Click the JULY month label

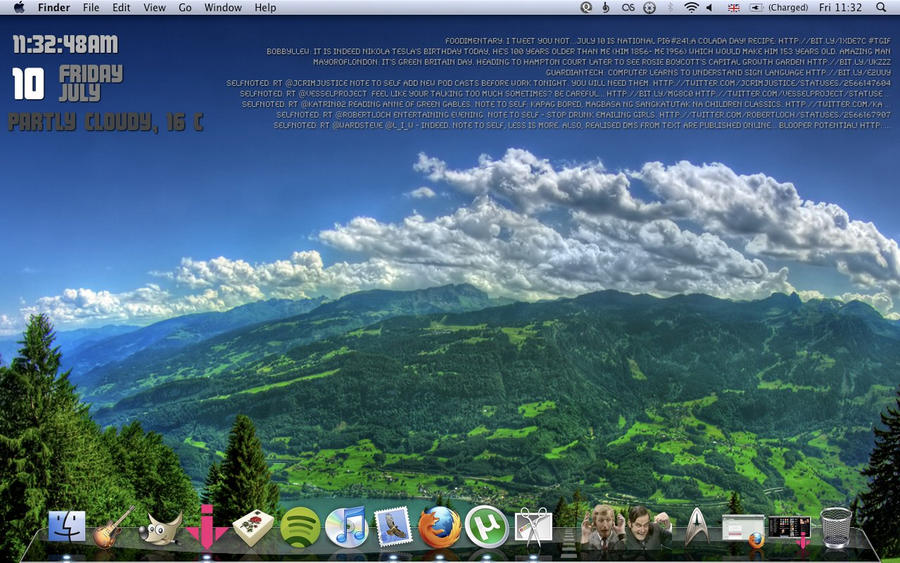coord(80,92)
